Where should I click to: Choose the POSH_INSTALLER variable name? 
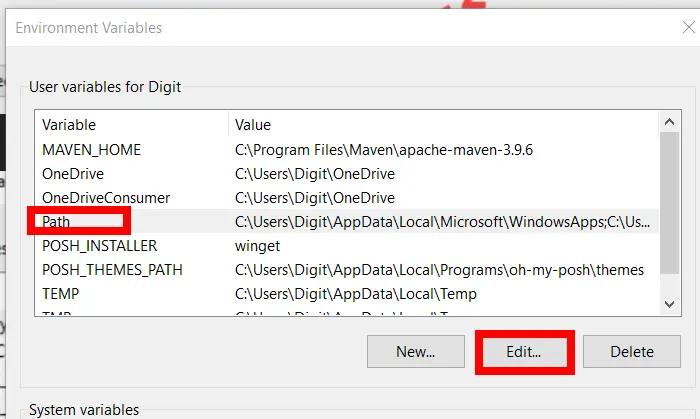tap(99, 246)
